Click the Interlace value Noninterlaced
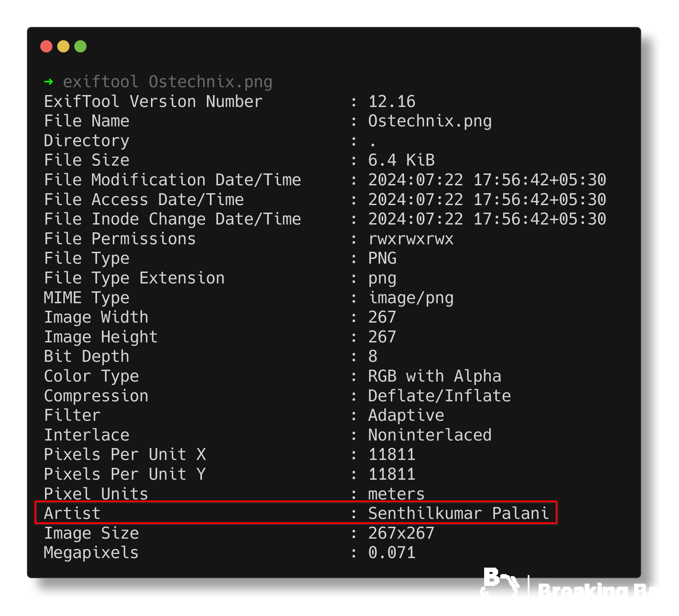This screenshot has height=616, width=679. pyautogui.click(x=430, y=435)
